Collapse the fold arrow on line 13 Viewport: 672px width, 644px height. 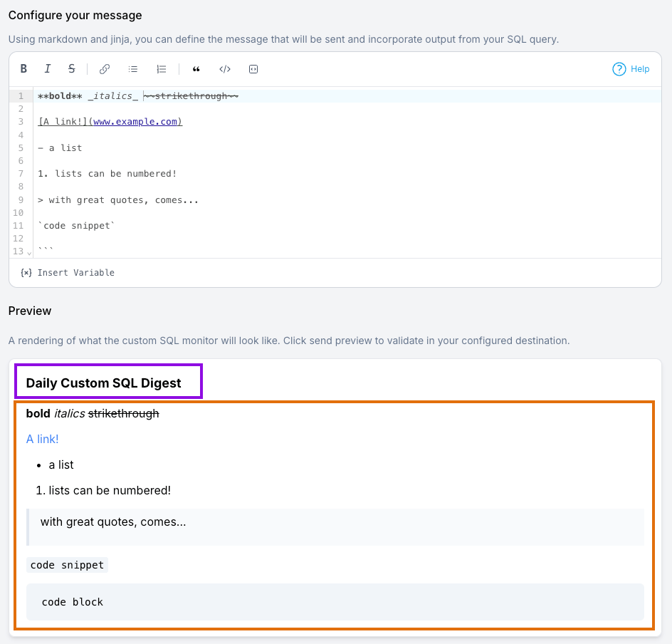point(29,253)
